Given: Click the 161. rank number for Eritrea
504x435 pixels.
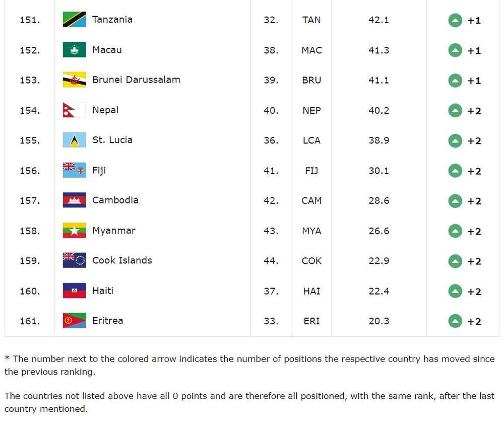Looking at the screenshot, I should click(30, 321).
